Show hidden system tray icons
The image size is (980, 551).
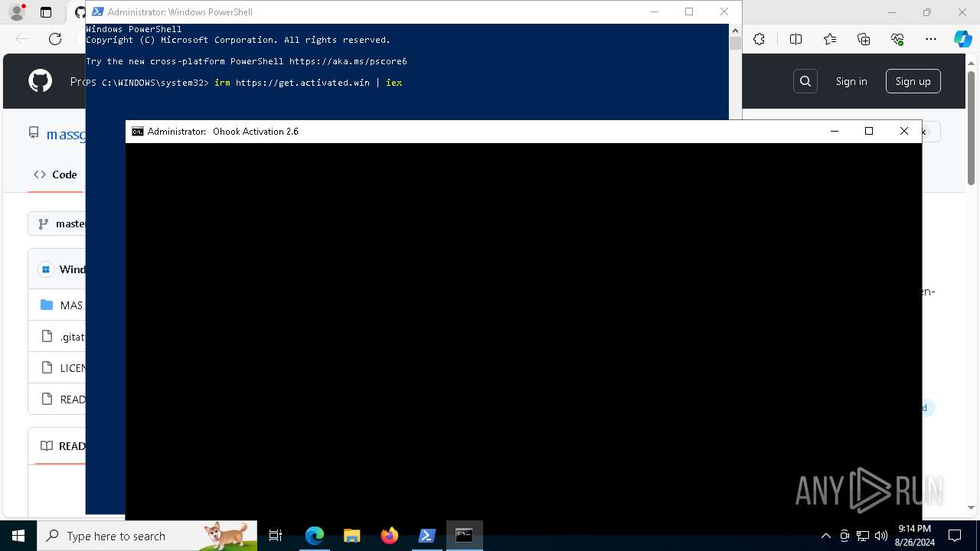click(825, 536)
